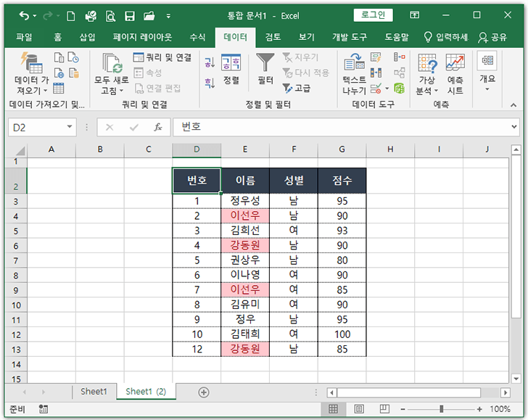The image size is (528, 420).
Task: Expand the 개요 outline menu
Action: click(487, 72)
